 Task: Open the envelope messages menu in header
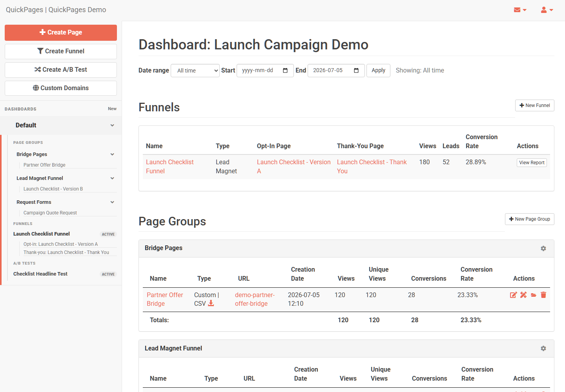[520, 10]
